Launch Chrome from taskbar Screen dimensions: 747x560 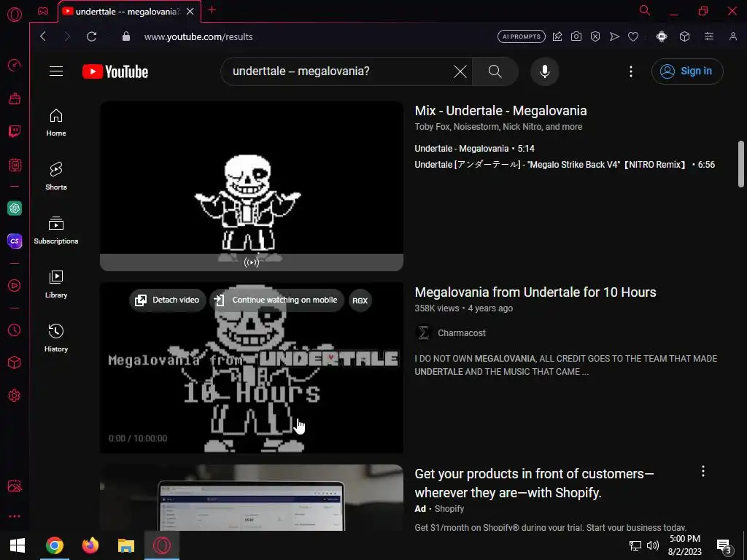pyautogui.click(x=54, y=545)
